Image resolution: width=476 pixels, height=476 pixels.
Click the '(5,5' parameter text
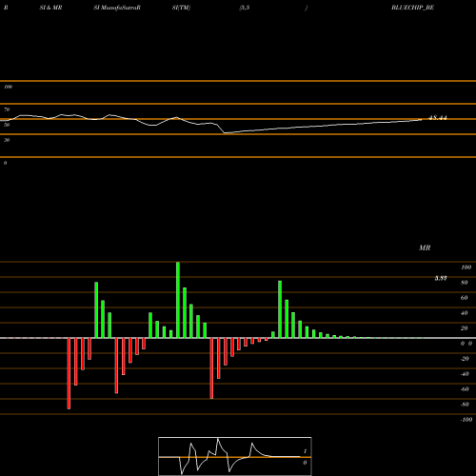[245, 8]
